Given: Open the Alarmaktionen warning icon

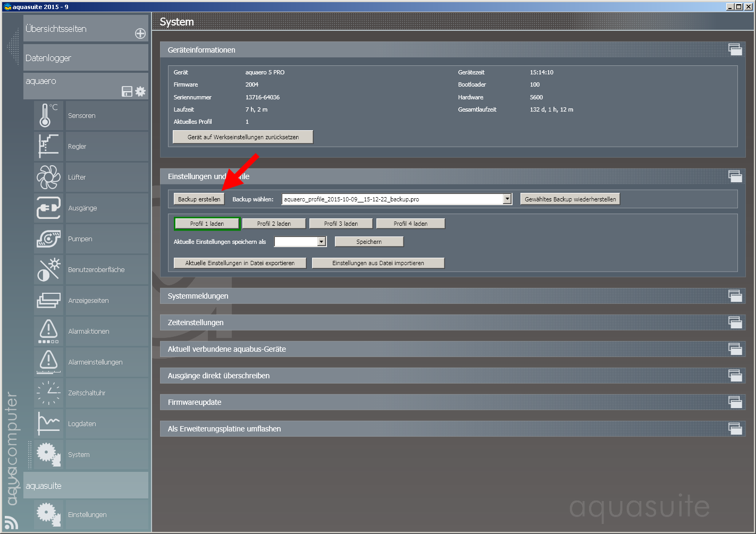Looking at the screenshot, I should pyautogui.click(x=48, y=331).
